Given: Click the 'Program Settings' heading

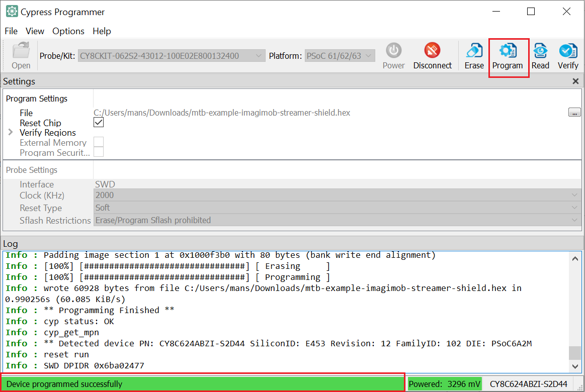Looking at the screenshot, I should [x=37, y=99].
